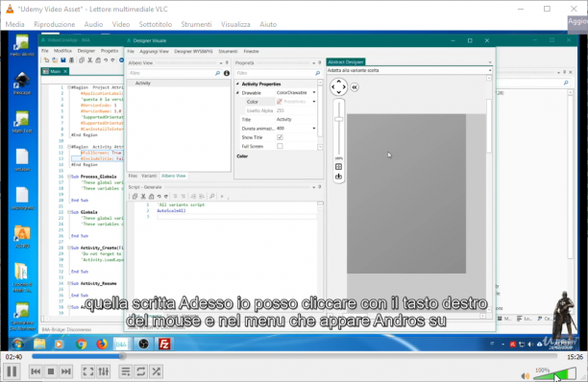Click the Abstract Designer zoom slider handle
The image size is (588, 382).
pos(338,119)
